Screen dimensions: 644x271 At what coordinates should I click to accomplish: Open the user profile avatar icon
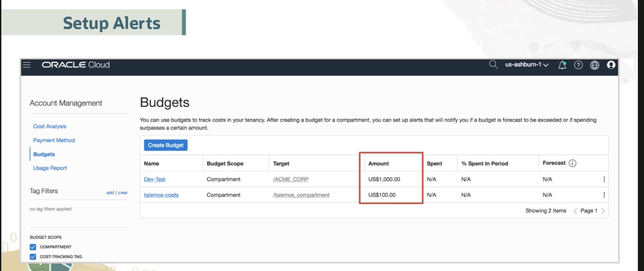pos(611,65)
